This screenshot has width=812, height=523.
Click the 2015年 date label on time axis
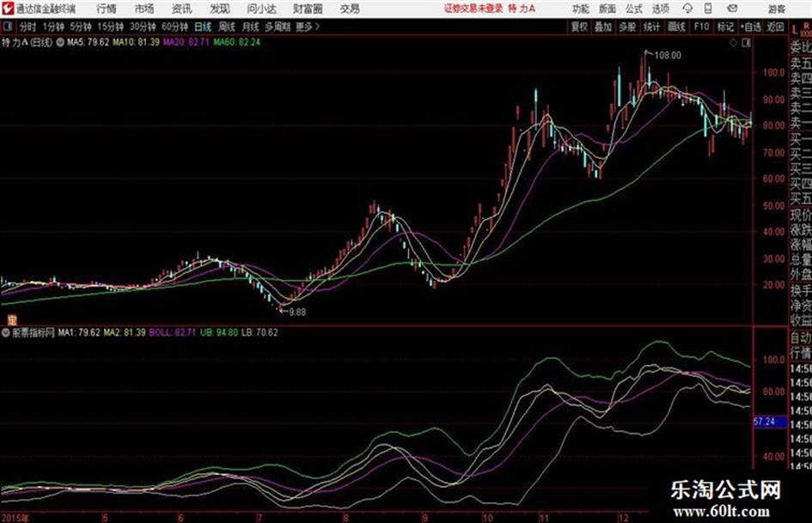coord(15,517)
